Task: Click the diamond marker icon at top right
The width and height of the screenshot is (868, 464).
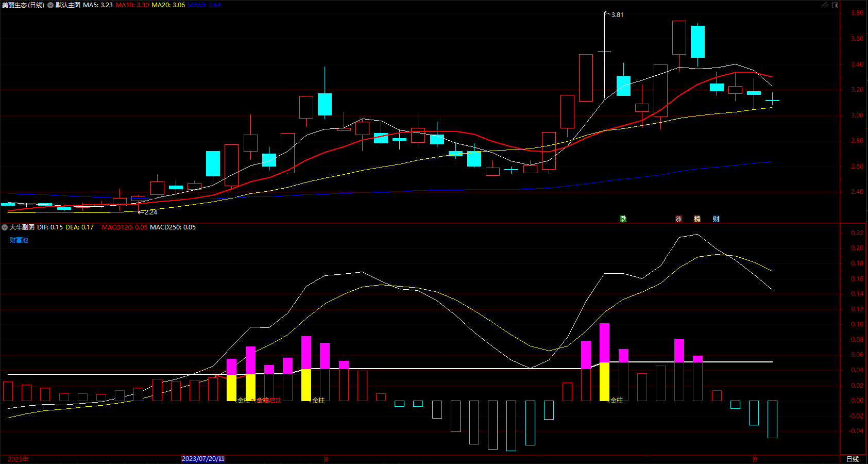Action: [x=825, y=5]
